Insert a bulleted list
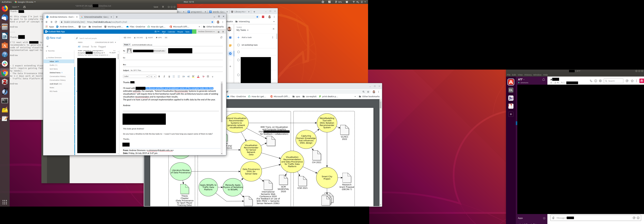Screen dimensions: 644x224 174,76
